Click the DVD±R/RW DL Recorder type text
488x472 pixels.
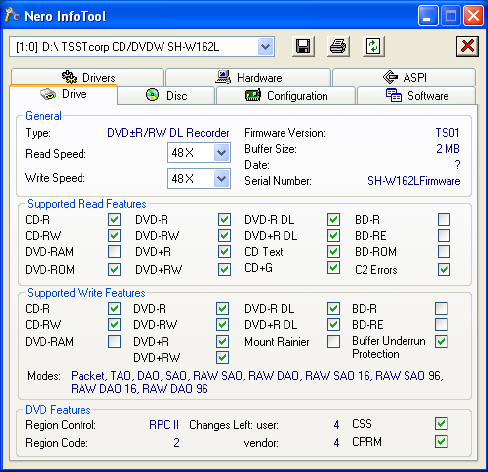coord(168,133)
